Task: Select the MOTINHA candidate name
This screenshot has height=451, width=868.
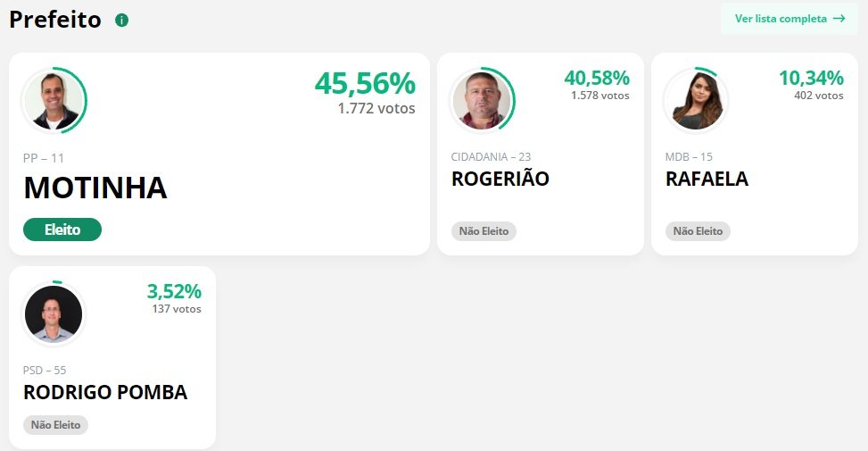Action: click(95, 188)
